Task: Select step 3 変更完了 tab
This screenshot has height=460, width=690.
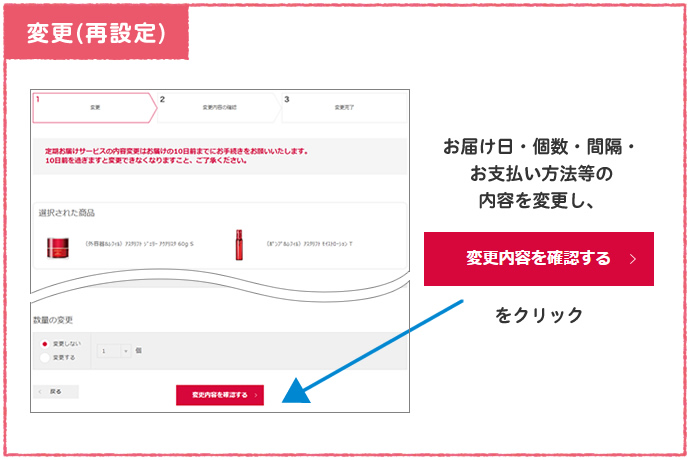Action: (x=343, y=106)
